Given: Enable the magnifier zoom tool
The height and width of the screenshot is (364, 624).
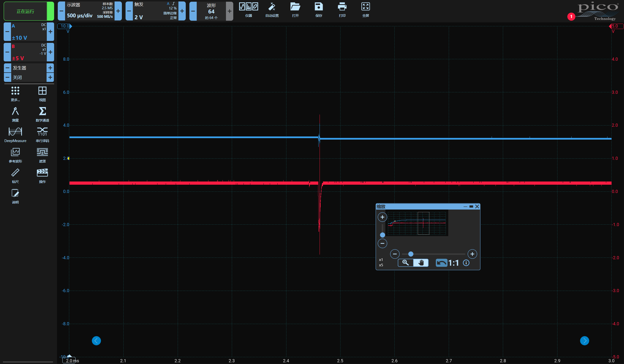Looking at the screenshot, I should 405,263.
